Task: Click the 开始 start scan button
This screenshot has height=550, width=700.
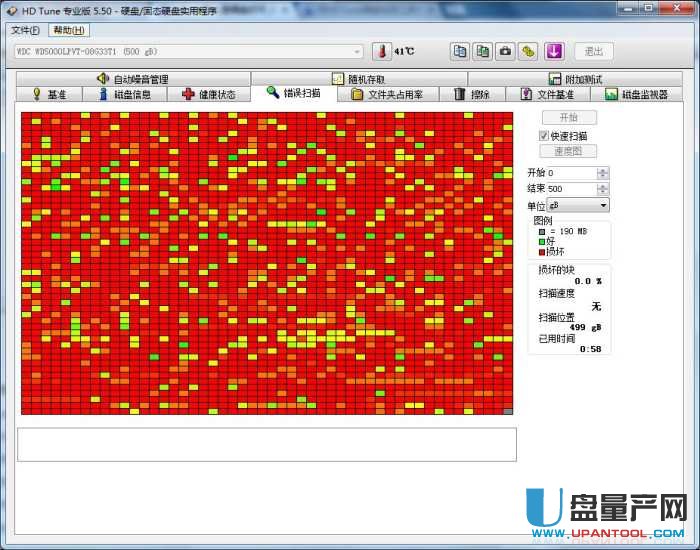Action: point(568,118)
